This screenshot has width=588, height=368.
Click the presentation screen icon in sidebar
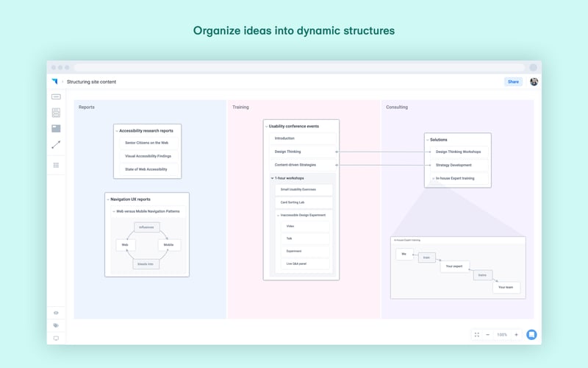coord(56,339)
